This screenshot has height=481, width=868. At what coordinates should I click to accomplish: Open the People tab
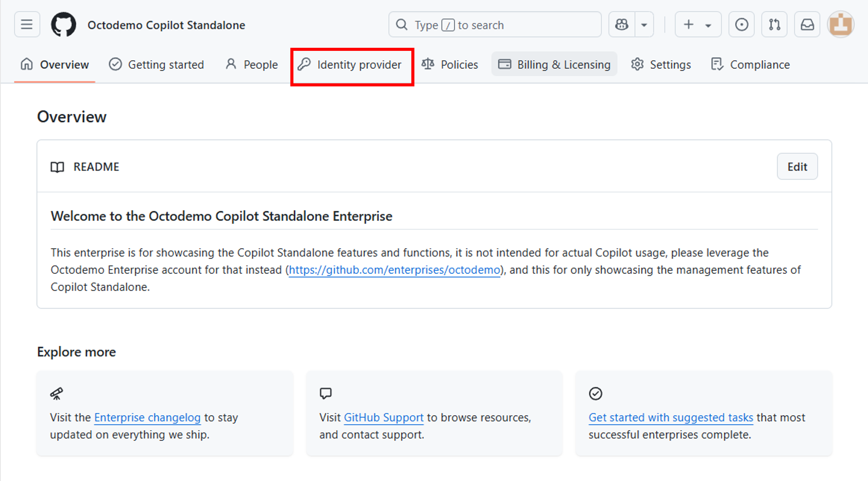[x=252, y=64]
